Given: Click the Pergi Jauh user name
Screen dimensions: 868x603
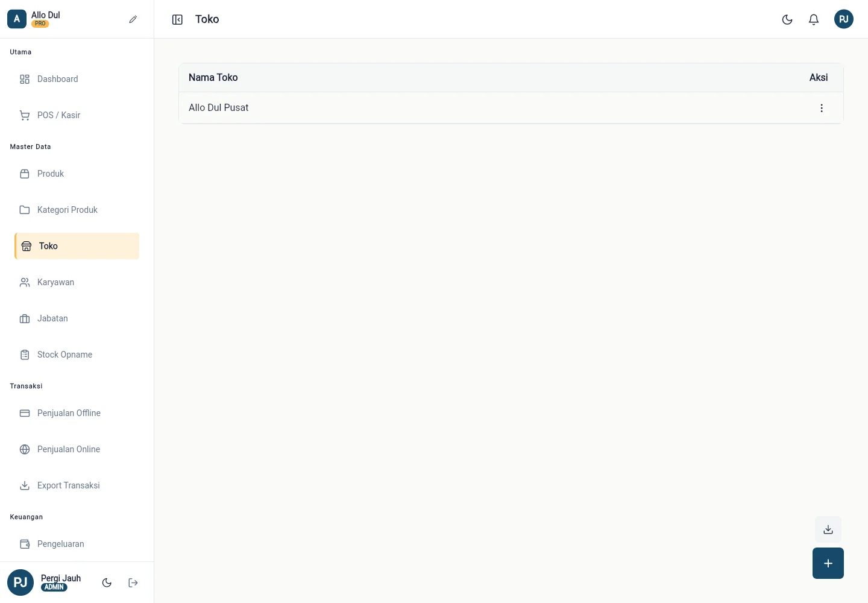Looking at the screenshot, I should pyautogui.click(x=61, y=578).
